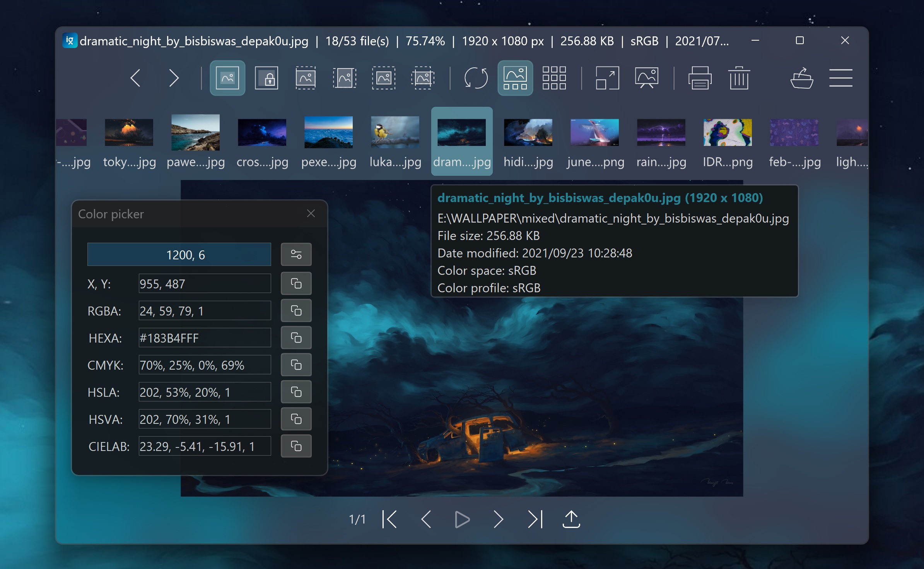Start the slideshow presentation icon
This screenshot has width=924, height=569.
(646, 78)
